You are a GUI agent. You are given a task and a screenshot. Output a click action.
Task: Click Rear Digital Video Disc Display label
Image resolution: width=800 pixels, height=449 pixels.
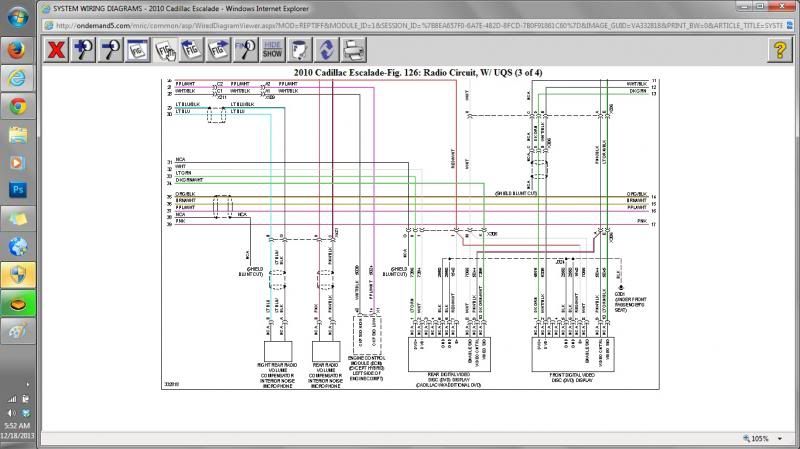coord(448,380)
